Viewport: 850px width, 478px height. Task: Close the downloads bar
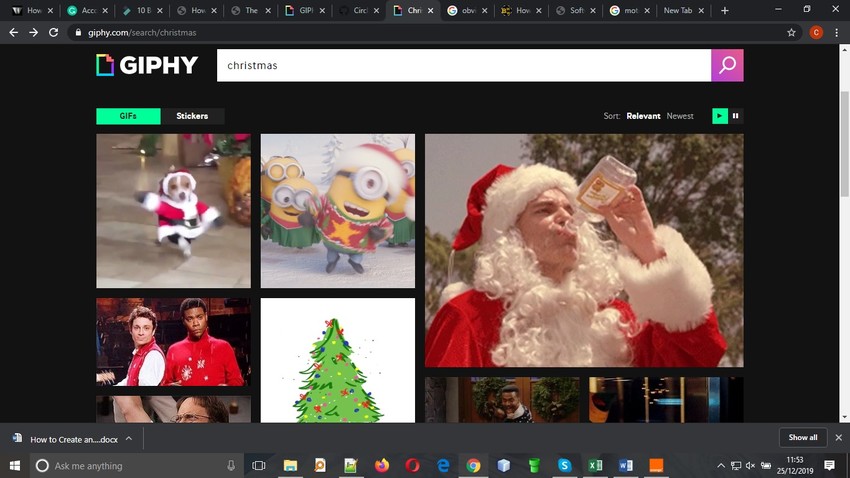click(839, 437)
